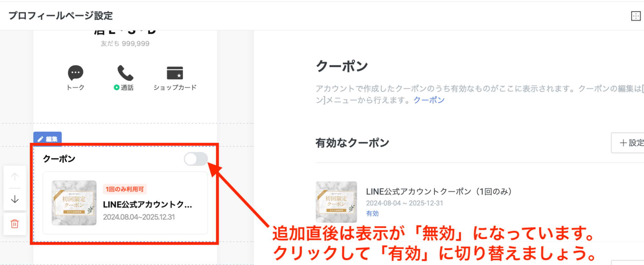Click the grid icon at top right

click(x=636, y=16)
